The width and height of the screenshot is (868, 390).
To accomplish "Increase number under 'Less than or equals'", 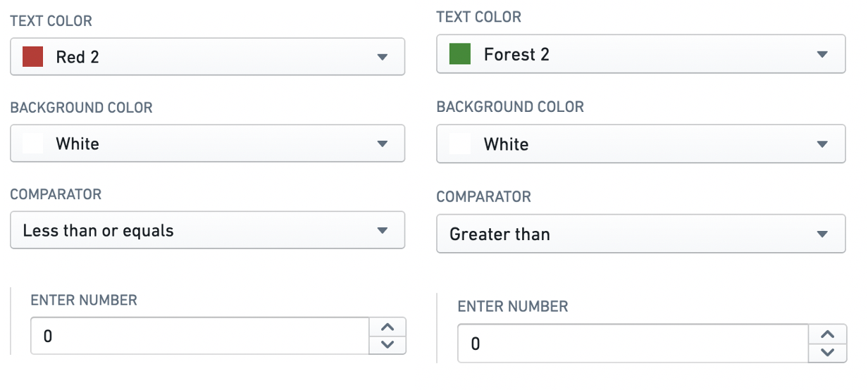I will (x=387, y=327).
